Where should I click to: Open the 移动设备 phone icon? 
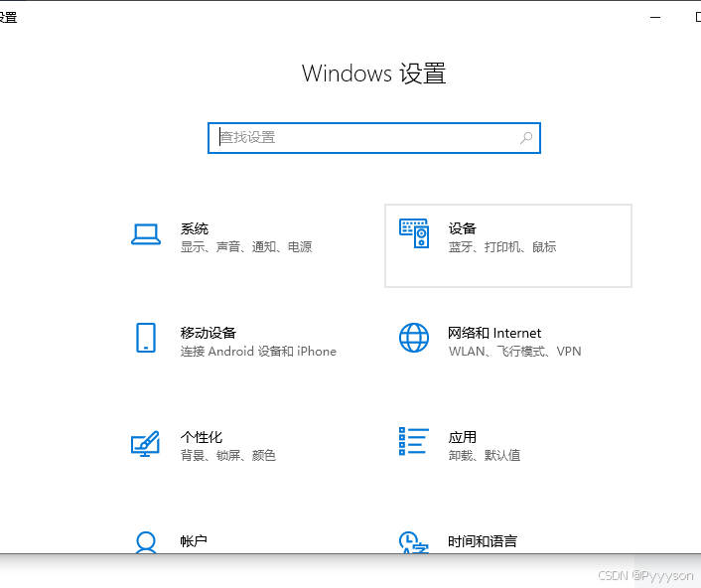[146, 338]
